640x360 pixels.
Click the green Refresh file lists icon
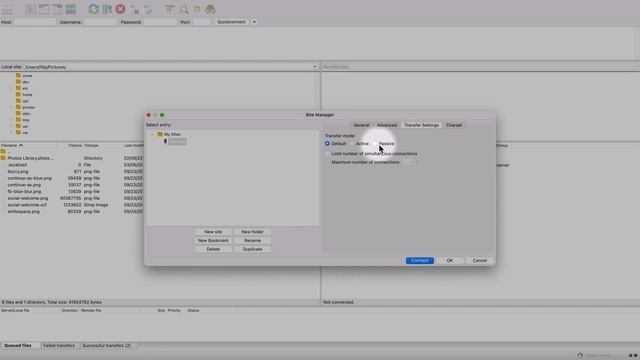(x=93, y=9)
